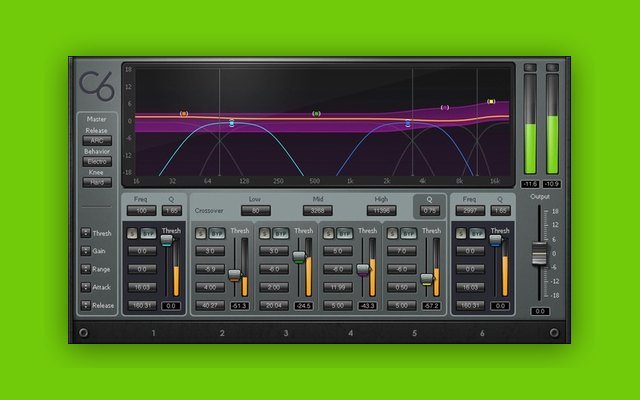
Task: Click the right peak readout -10.9
Action: (552, 184)
